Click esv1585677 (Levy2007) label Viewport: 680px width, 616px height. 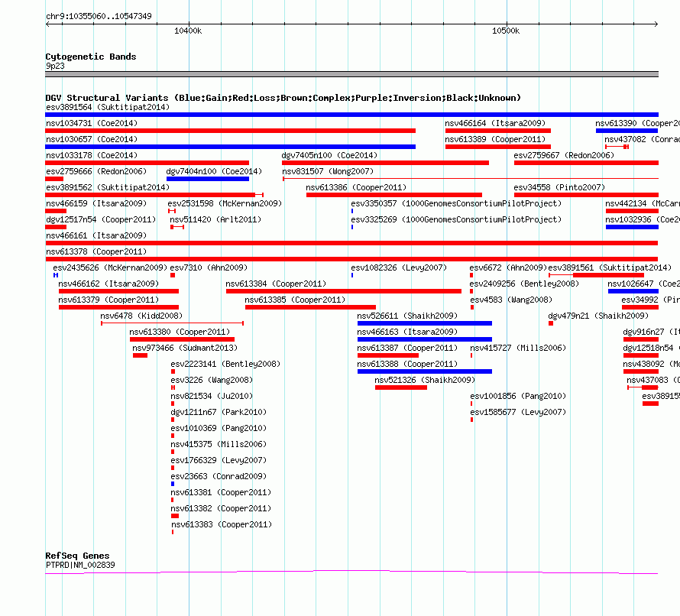tap(518, 412)
